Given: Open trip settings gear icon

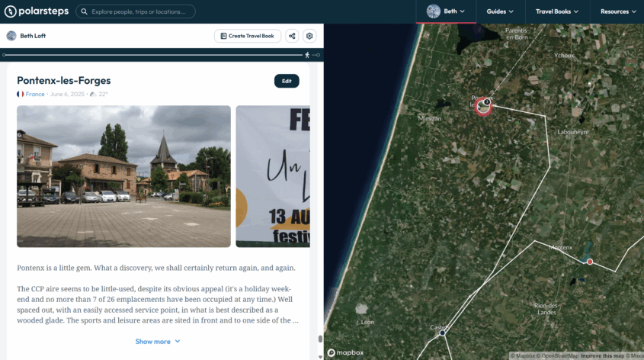Looking at the screenshot, I should coord(309,36).
